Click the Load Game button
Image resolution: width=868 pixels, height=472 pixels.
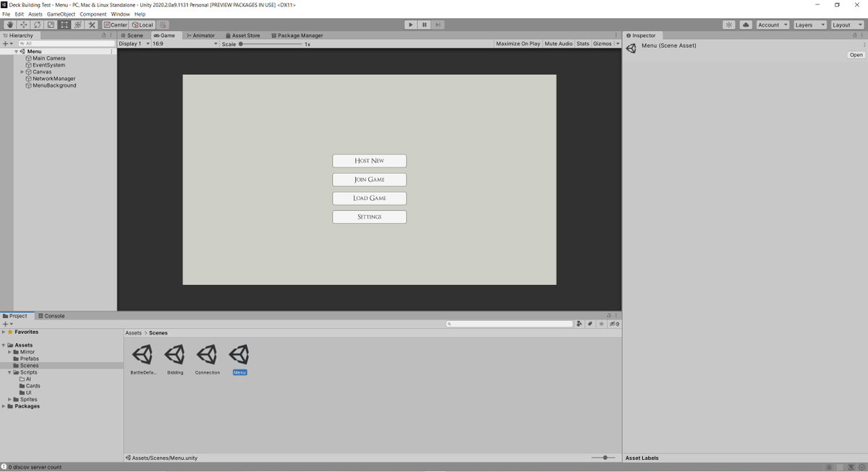coord(370,198)
